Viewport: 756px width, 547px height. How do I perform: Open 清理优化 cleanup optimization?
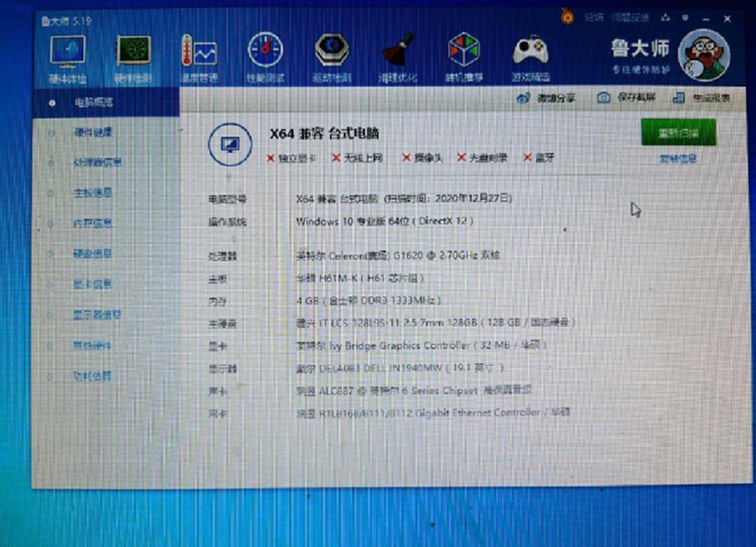point(397,58)
